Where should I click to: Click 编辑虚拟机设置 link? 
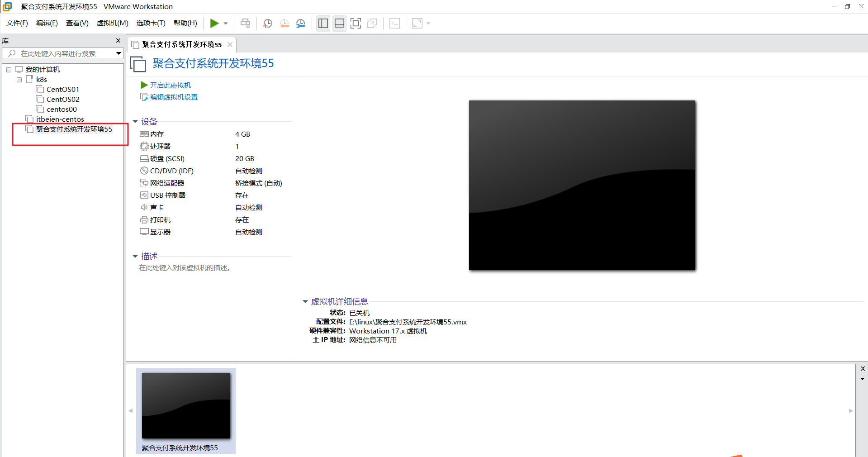(174, 97)
